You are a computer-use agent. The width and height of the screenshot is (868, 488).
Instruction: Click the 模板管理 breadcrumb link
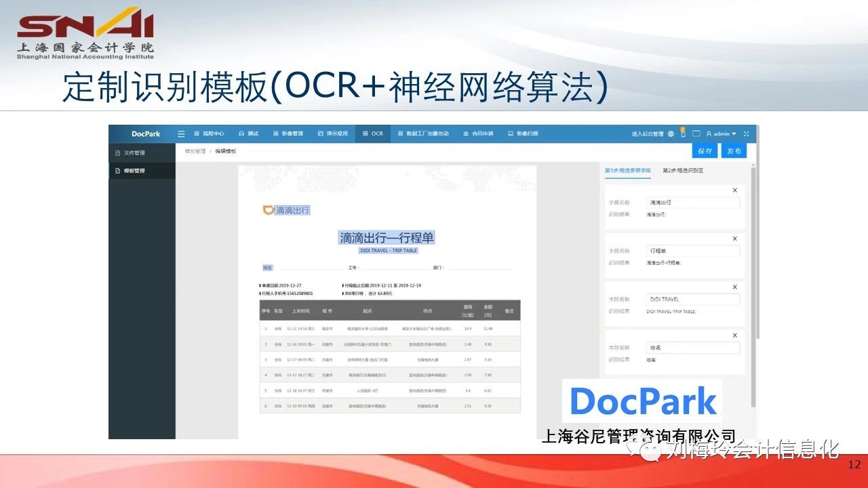195,151
